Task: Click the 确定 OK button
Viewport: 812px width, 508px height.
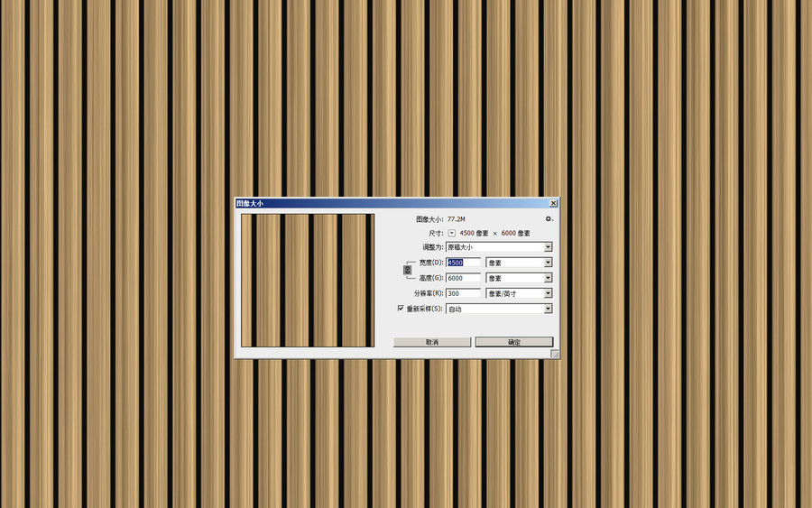Action: (x=514, y=342)
